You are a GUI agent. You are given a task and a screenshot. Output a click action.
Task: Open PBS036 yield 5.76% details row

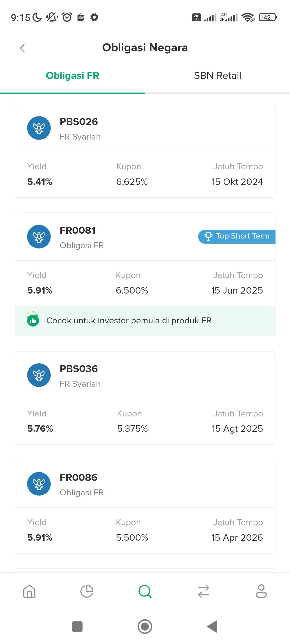coord(145,421)
